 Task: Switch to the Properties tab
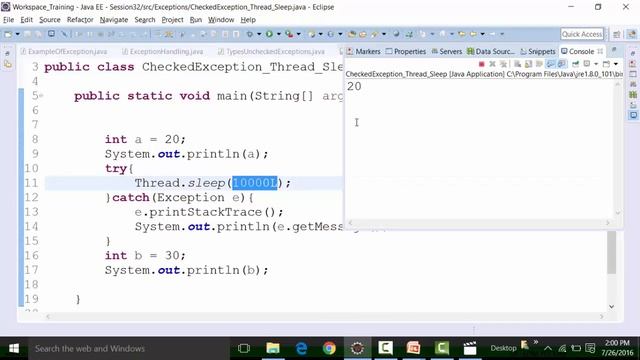(406, 51)
